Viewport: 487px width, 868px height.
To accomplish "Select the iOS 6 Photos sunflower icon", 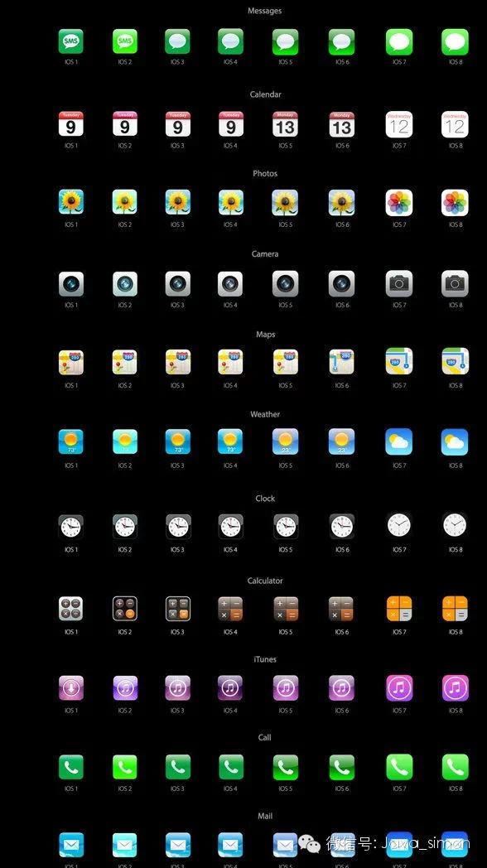I will coord(341,202).
